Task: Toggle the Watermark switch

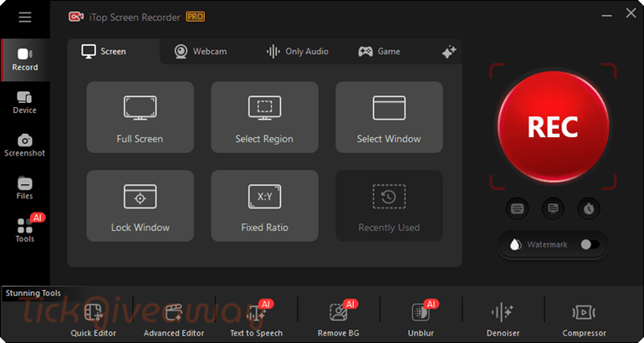Action: tap(590, 245)
